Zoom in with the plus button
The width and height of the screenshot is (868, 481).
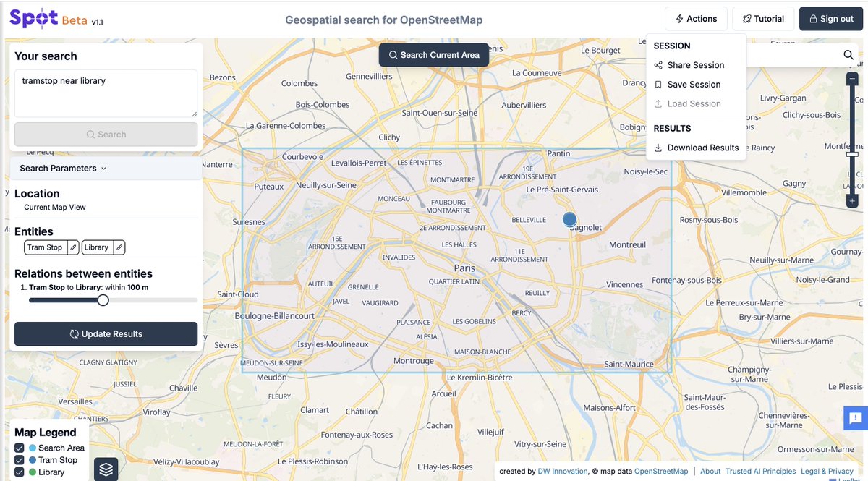(x=852, y=201)
